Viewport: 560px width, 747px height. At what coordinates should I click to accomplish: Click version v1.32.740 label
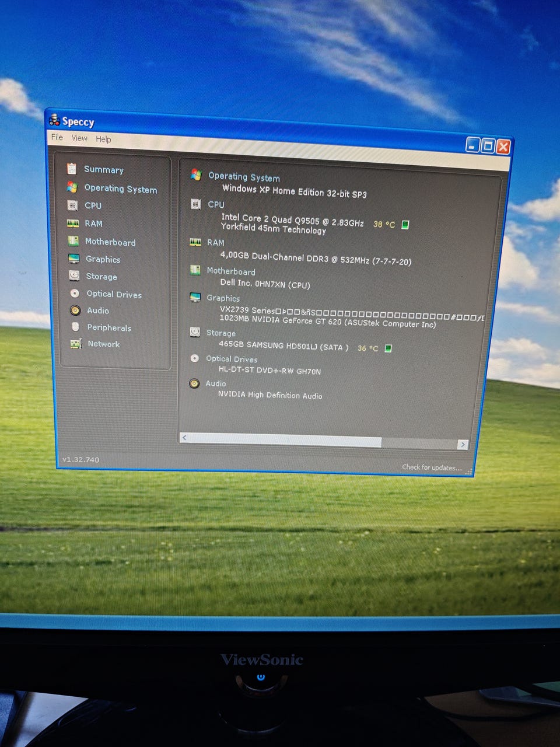(x=80, y=460)
